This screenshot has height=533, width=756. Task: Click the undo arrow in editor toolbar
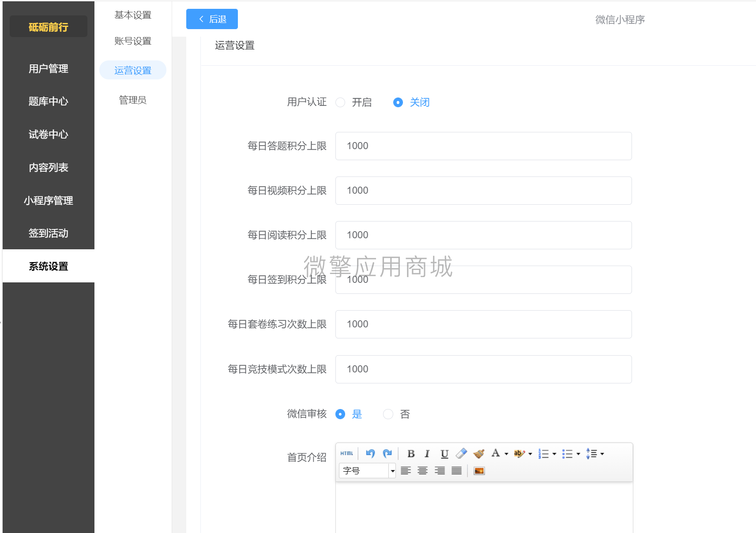(x=370, y=454)
